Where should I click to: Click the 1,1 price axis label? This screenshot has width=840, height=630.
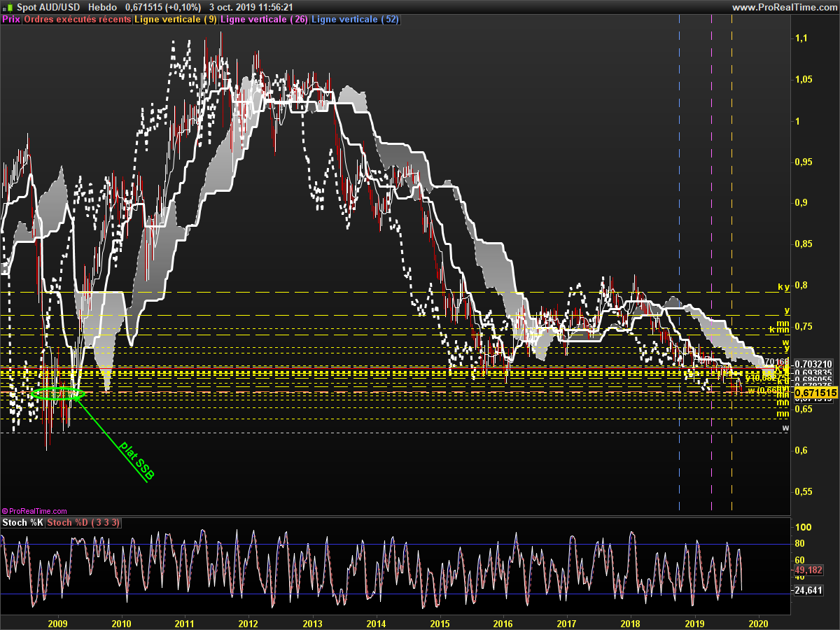(x=801, y=38)
